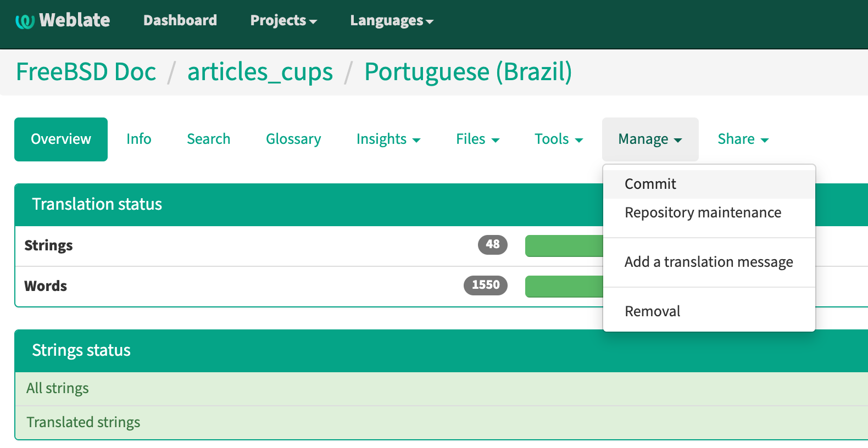Open the Dashboard page
This screenshot has width=868, height=448.
coord(180,20)
